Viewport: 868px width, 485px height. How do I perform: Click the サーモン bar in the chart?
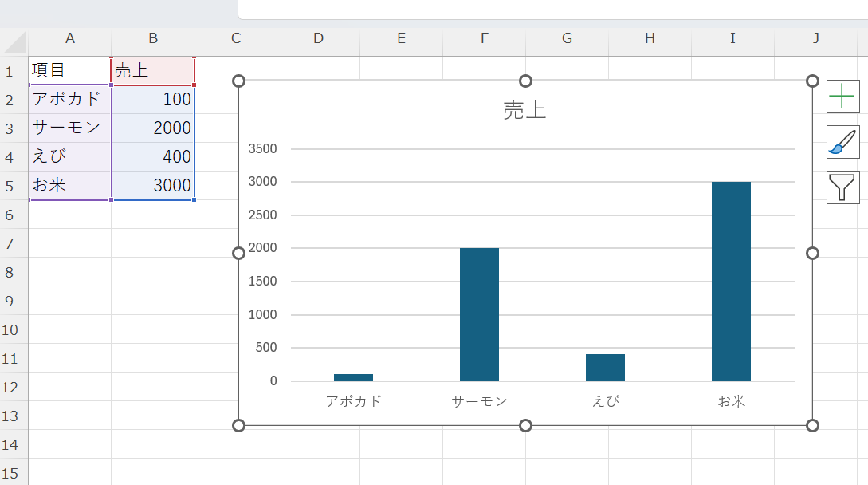479,314
